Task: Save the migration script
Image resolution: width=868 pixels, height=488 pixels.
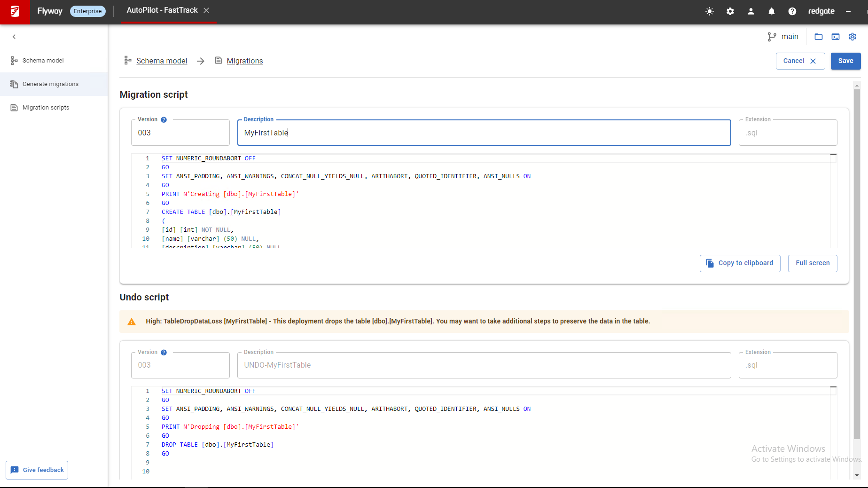Action: 845,61
